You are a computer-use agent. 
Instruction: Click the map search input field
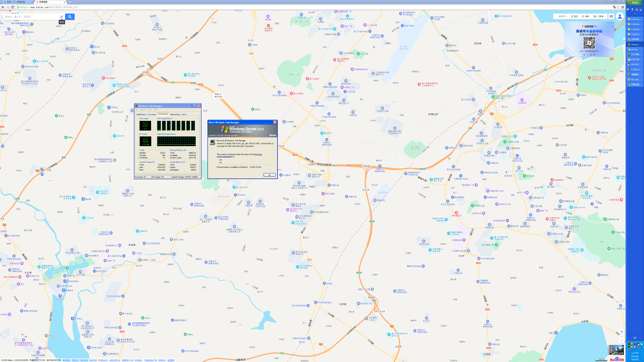tap(31, 17)
